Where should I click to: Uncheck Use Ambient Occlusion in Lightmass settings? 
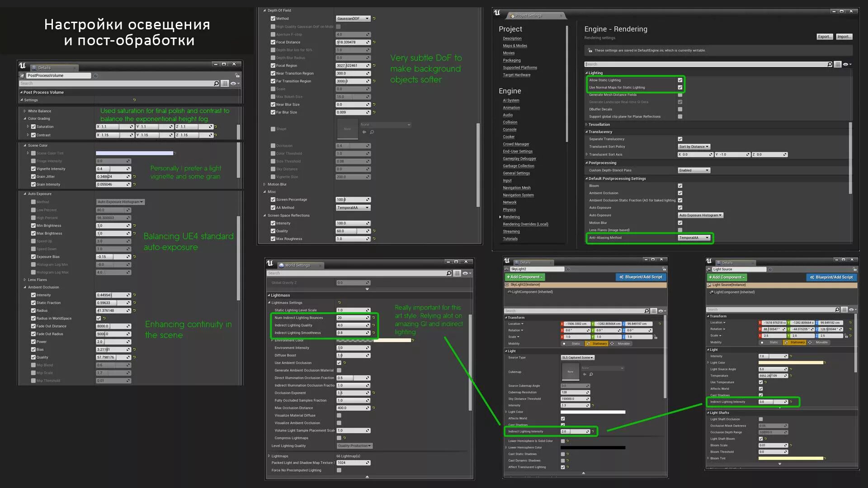pos(339,363)
